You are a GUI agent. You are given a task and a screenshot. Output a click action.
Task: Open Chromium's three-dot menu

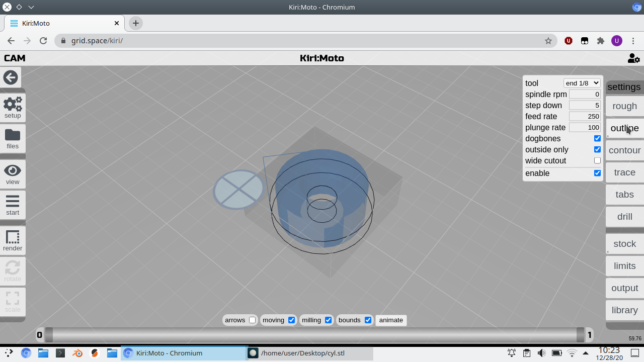(633, 41)
